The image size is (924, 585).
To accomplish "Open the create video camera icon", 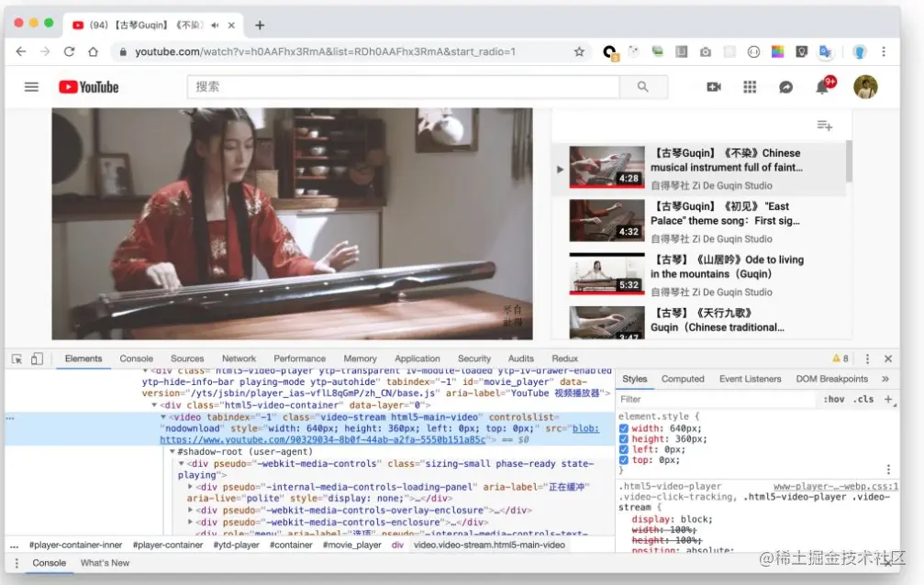I will click(x=714, y=87).
